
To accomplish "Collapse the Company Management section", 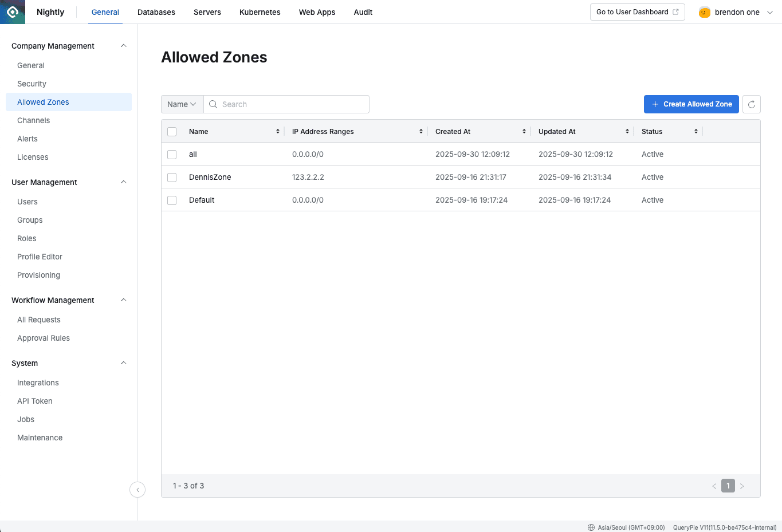I will (x=123, y=46).
